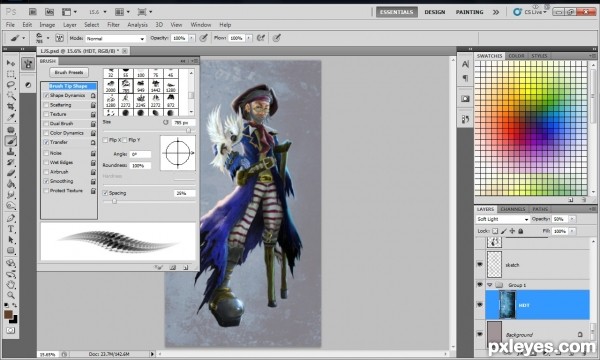The width and height of the screenshot is (600, 360).
Task: Launch Bridge from application bar
Action: pos(33,12)
